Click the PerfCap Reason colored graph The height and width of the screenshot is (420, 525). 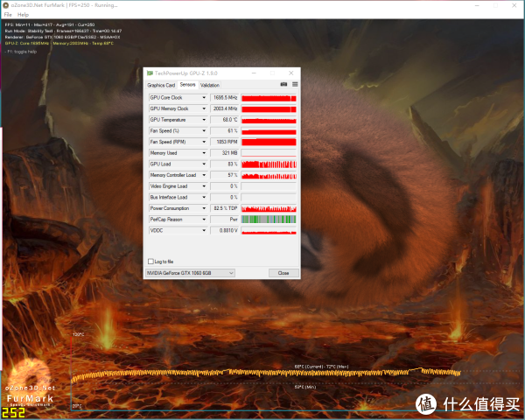(269, 220)
